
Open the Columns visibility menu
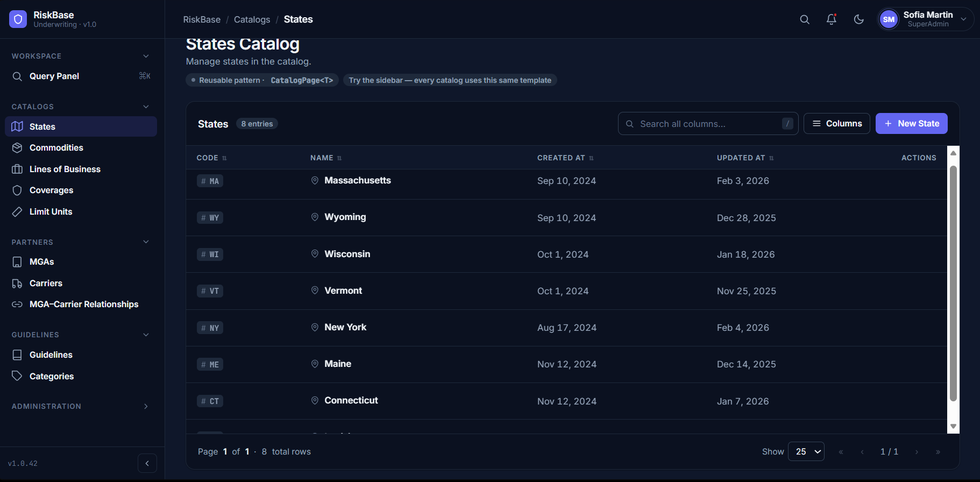pyautogui.click(x=836, y=124)
